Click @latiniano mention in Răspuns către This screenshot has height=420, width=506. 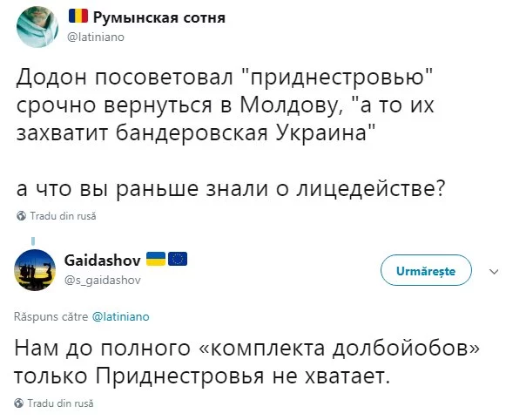pos(121,316)
